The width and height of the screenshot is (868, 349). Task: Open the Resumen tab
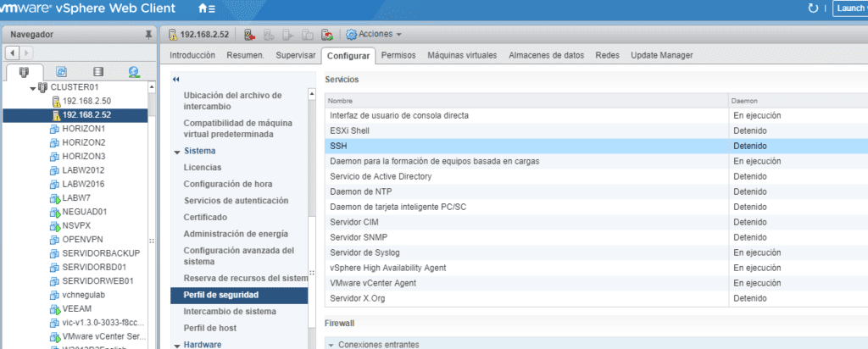pyautogui.click(x=245, y=55)
